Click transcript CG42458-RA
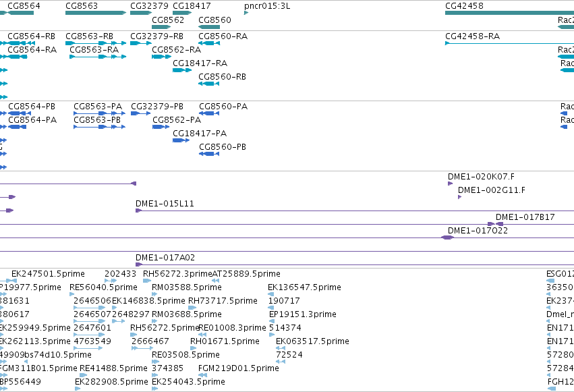This screenshot has height=392, width=574. pyautogui.click(x=509, y=43)
